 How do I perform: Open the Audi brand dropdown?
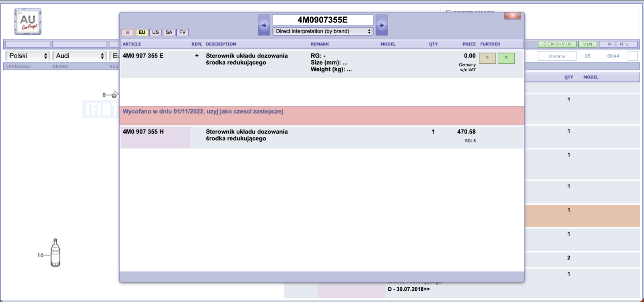tap(80, 56)
